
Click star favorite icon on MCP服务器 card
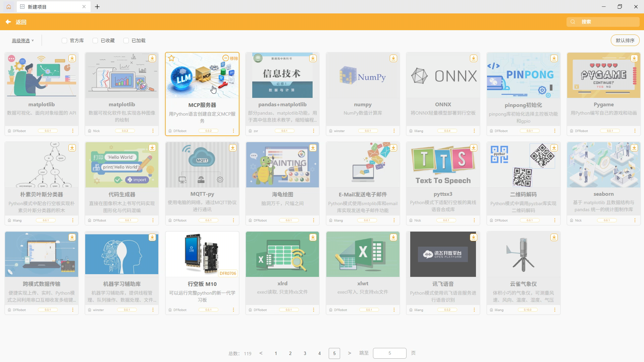[x=171, y=58]
